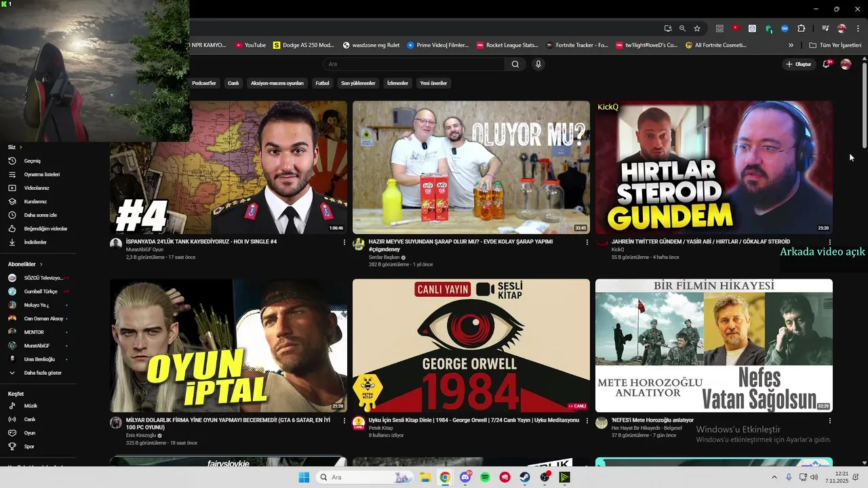The height and width of the screenshot is (488, 868).
Task: Open options menu for NEFES'i Mete Horozoğlu video
Action: pyautogui.click(x=830, y=421)
